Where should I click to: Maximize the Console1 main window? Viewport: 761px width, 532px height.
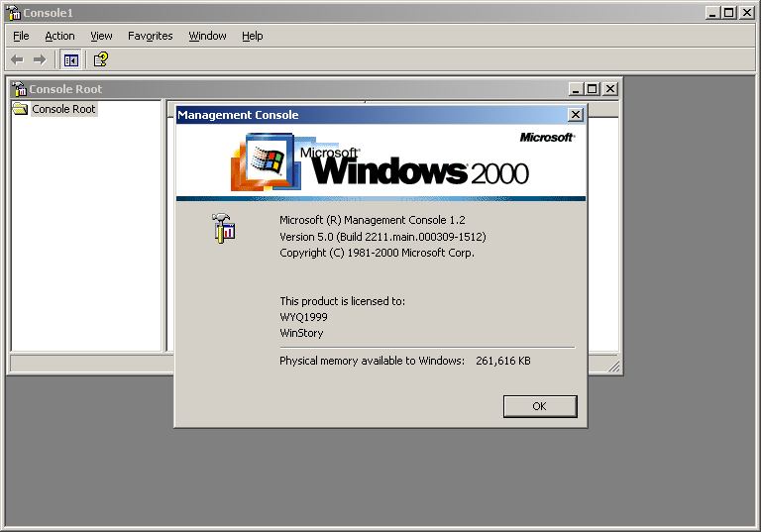click(x=729, y=13)
